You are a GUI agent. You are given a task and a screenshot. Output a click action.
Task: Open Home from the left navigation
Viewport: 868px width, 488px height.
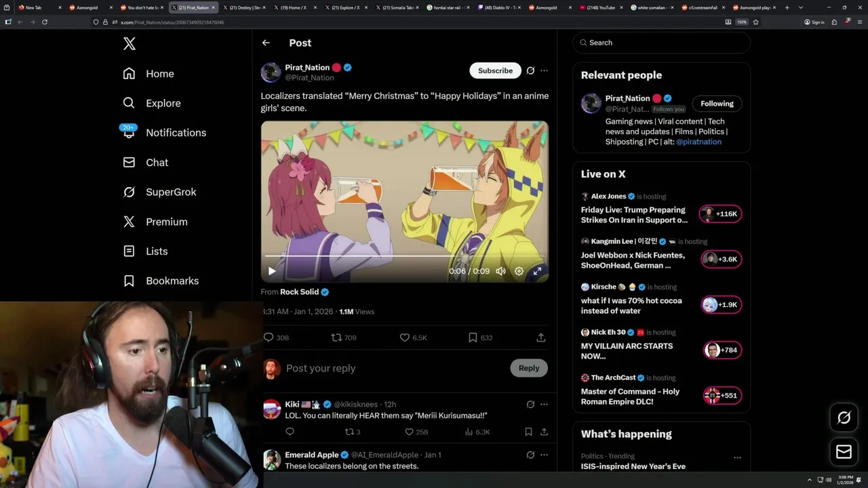click(149, 74)
